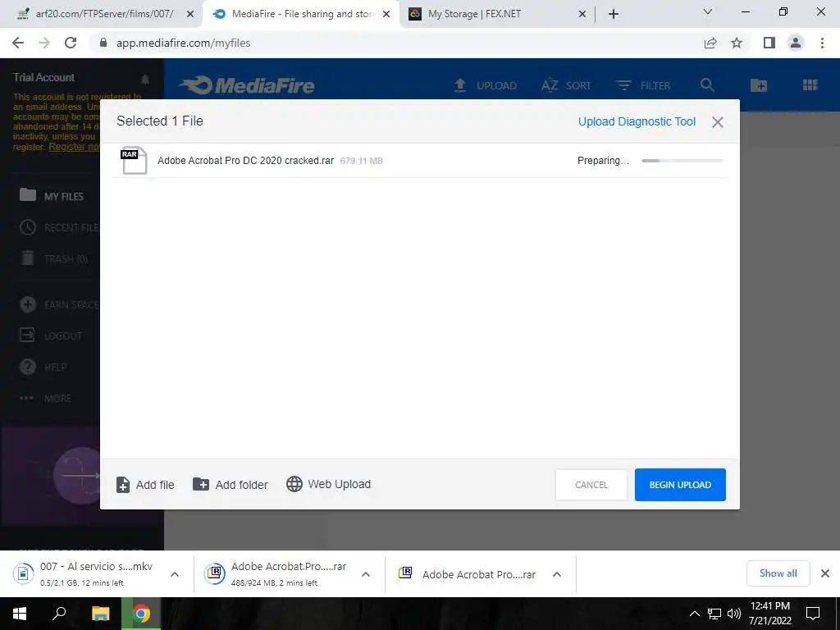
Task: Reload the page
Action: (x=71, y=43)
